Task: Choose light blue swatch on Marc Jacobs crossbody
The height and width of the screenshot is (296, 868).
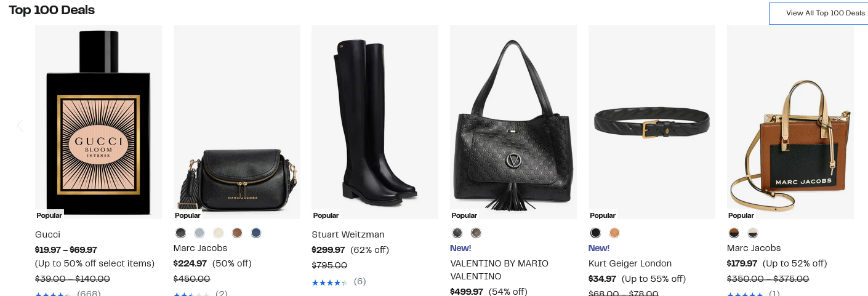Action: click(199, 233)
